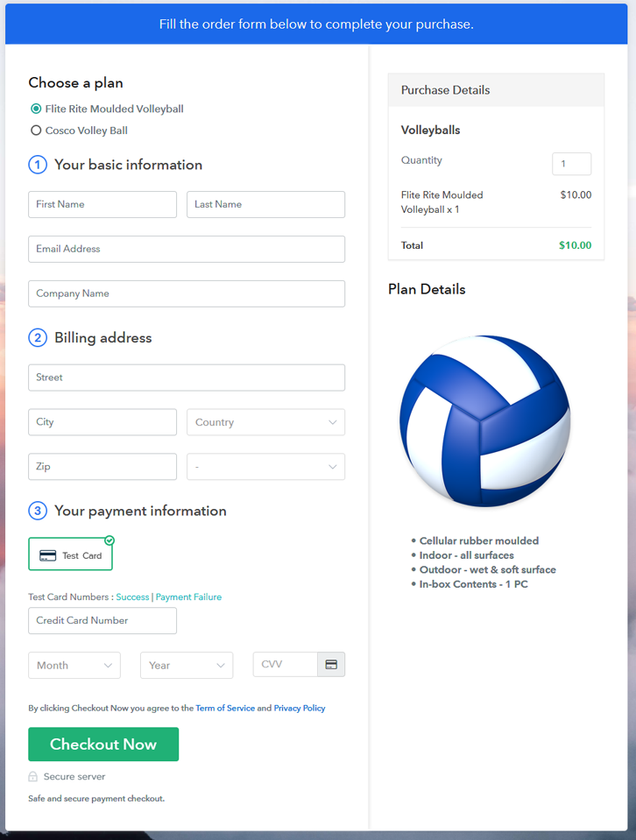
Task: Click 'Cellular rubber moulded' bullet text
Action: [479, 540]
